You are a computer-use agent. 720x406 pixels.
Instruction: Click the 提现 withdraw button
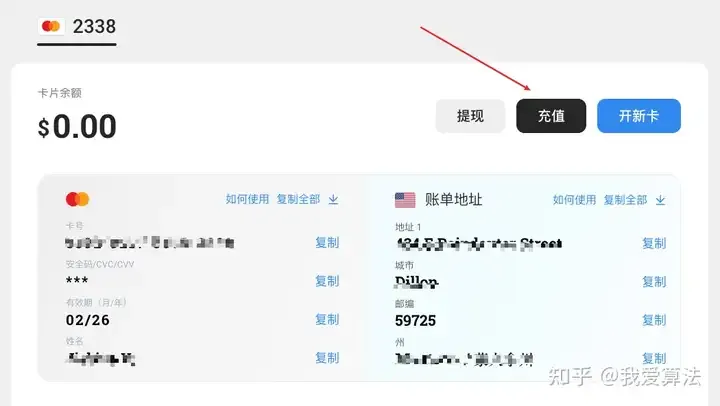click(x=470, y=116)
